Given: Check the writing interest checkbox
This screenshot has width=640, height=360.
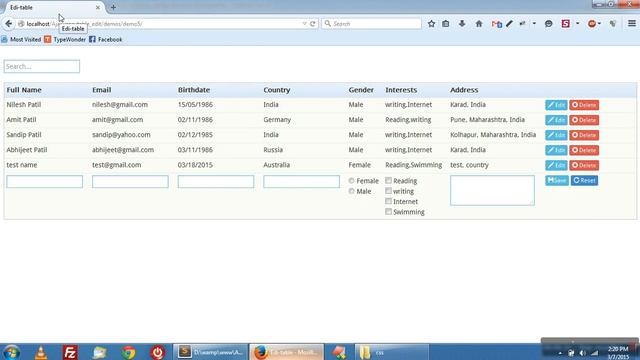Looking at the screenshot, I should [389, 191].
